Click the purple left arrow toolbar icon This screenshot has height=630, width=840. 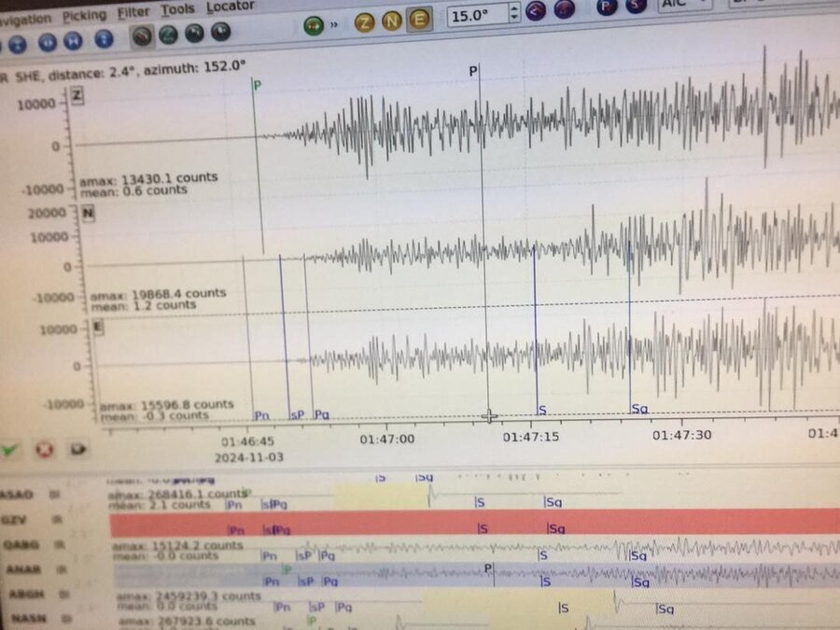pos(535,10)
